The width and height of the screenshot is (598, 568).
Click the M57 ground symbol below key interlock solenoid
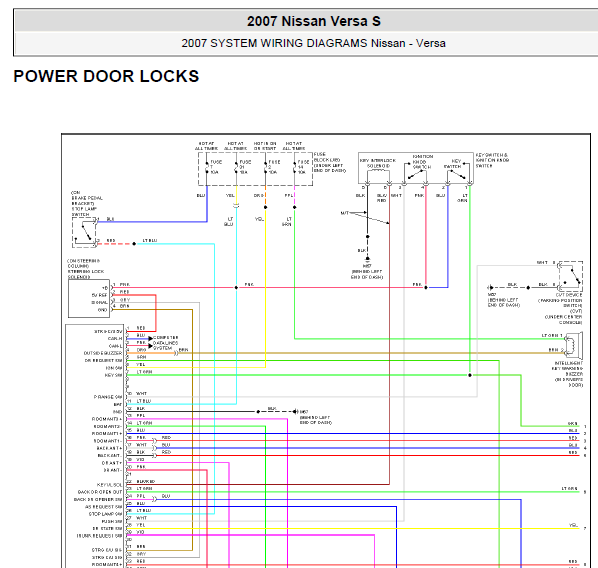click(x=367, y=259)
